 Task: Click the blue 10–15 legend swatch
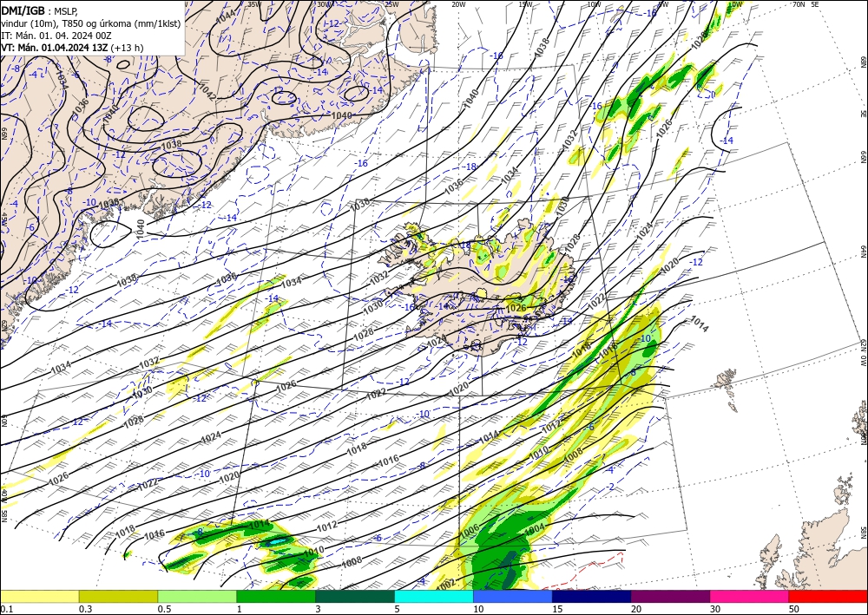513,596
